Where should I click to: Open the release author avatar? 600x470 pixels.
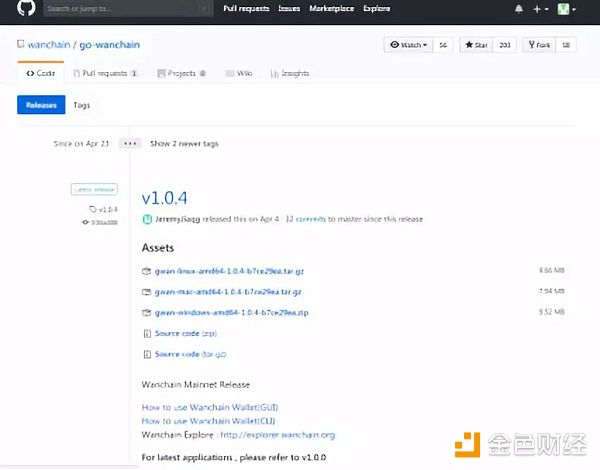(147, 219)
